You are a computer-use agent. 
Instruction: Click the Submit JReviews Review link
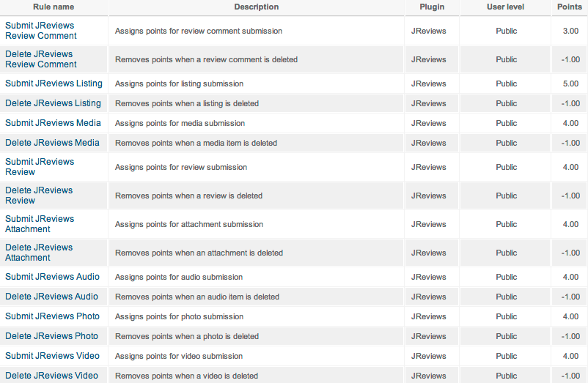point(40,167)
